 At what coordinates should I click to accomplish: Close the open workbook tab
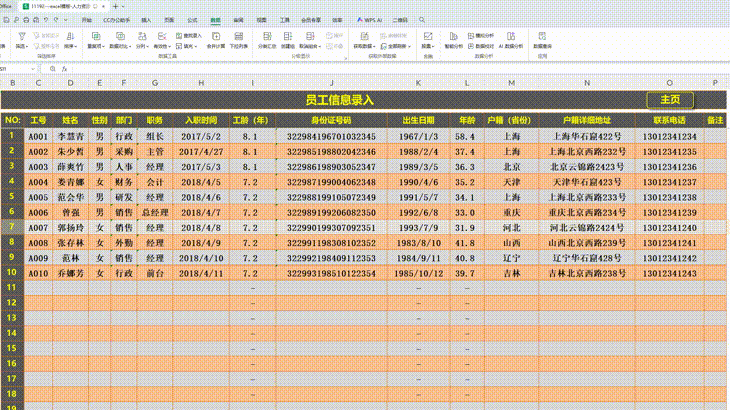click(103, 7)
